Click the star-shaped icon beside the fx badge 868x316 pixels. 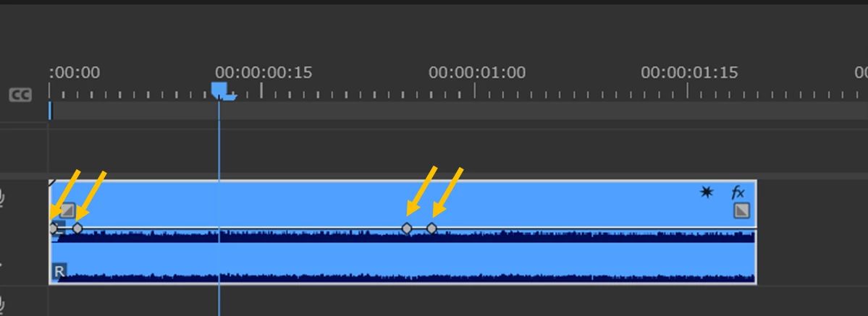[x=707, y=192]
